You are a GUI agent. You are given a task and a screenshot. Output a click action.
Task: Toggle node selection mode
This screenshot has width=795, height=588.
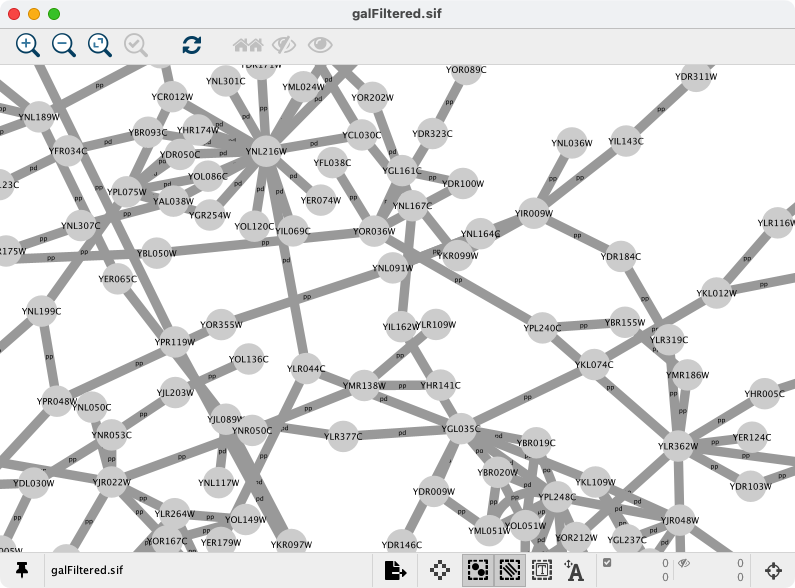point(477,570)
